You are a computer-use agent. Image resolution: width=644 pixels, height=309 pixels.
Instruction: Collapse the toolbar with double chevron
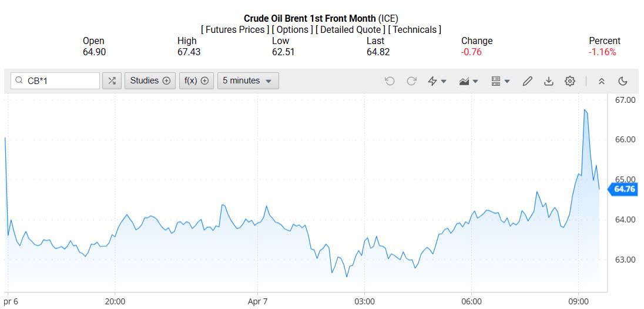(x=602, y=81)
